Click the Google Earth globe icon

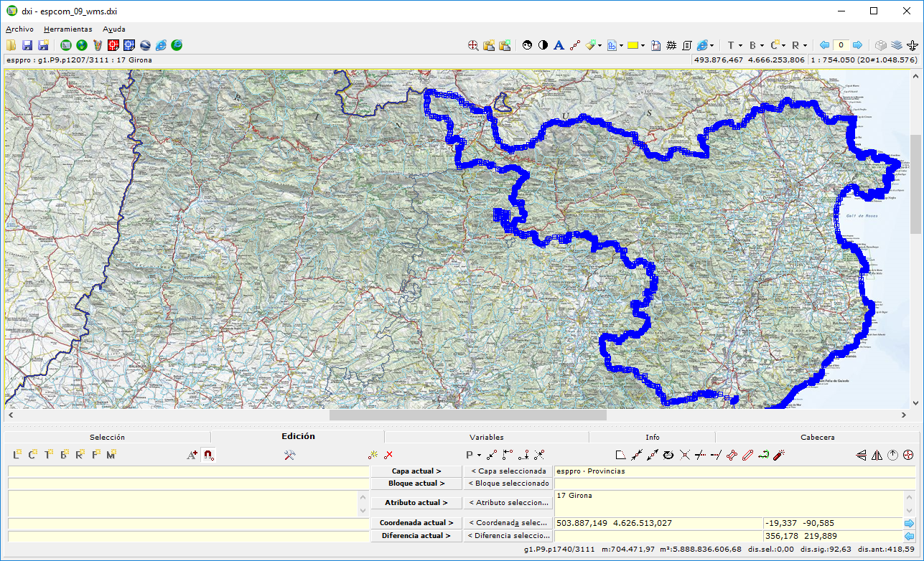click(146, 45)
